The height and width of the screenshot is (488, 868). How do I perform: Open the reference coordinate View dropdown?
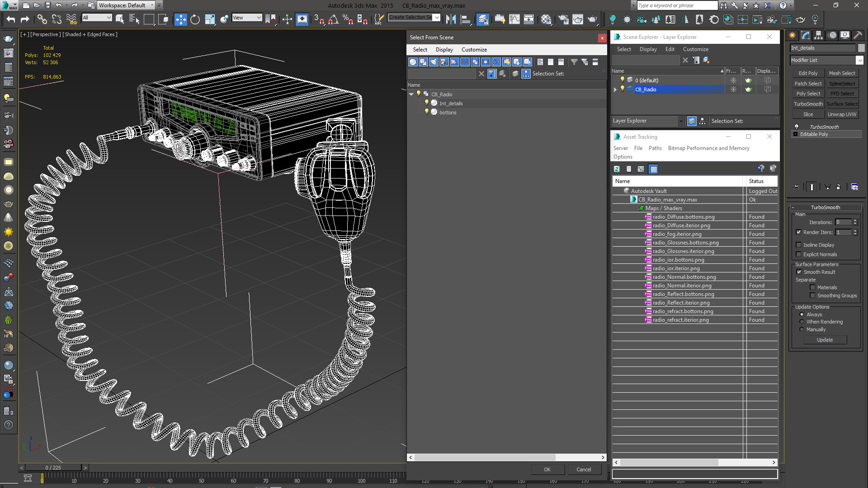tap(247, 18)
